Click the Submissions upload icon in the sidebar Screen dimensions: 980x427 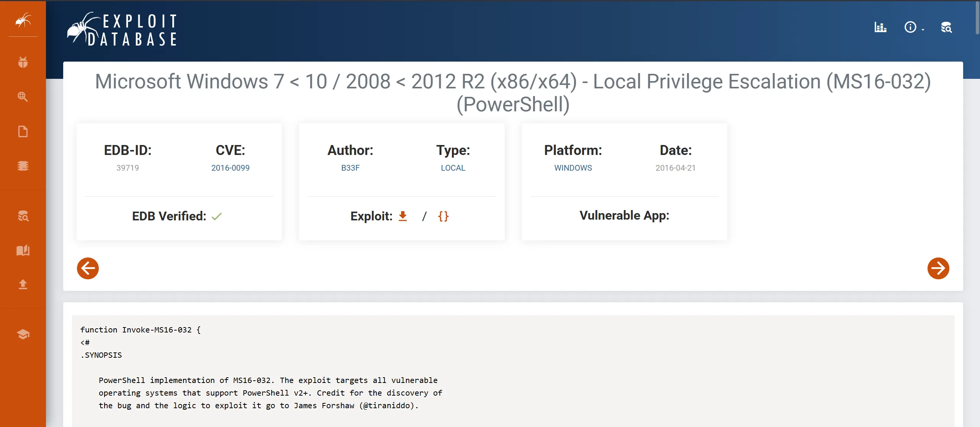[x=23, y=284]
